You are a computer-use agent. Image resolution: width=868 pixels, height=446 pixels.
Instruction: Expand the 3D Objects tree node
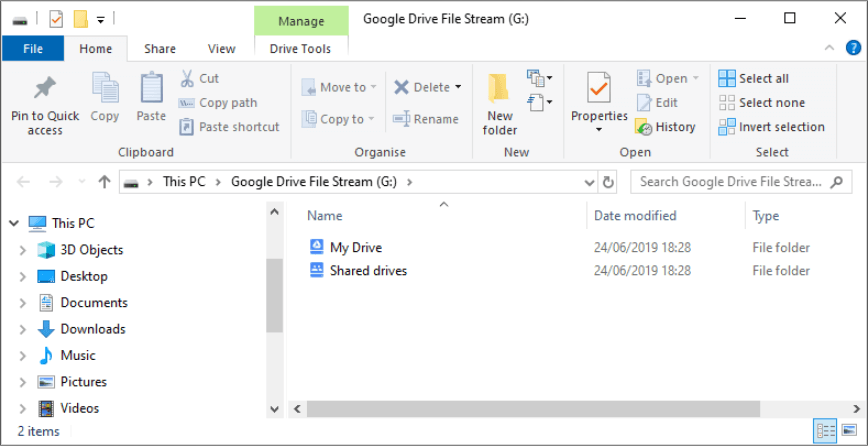pyautogui.click(x=23, y=250)
